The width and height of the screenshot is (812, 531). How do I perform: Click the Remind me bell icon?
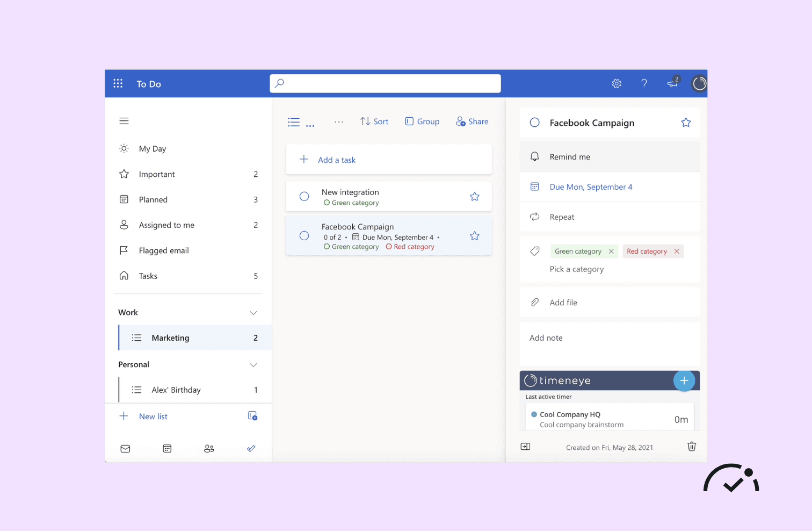pyautogui.click(x=535, y=156)
